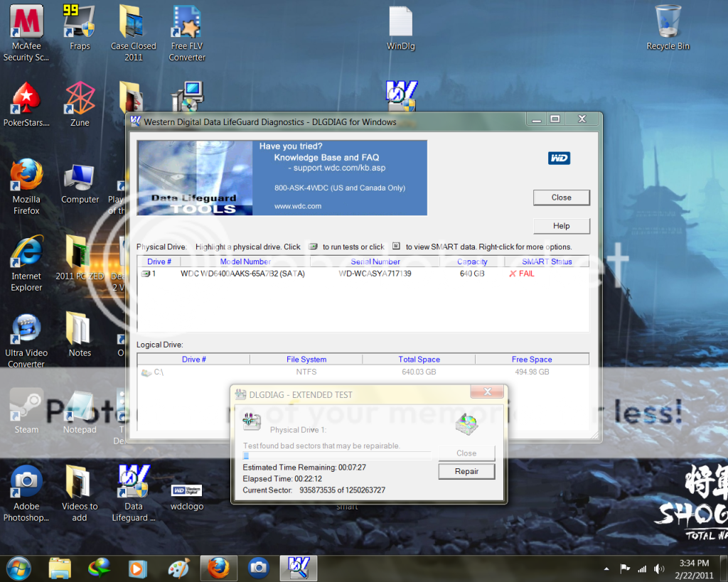
Task: Minimize the Data LifeGuard Diagnostics window
Action: coord(537,119)
